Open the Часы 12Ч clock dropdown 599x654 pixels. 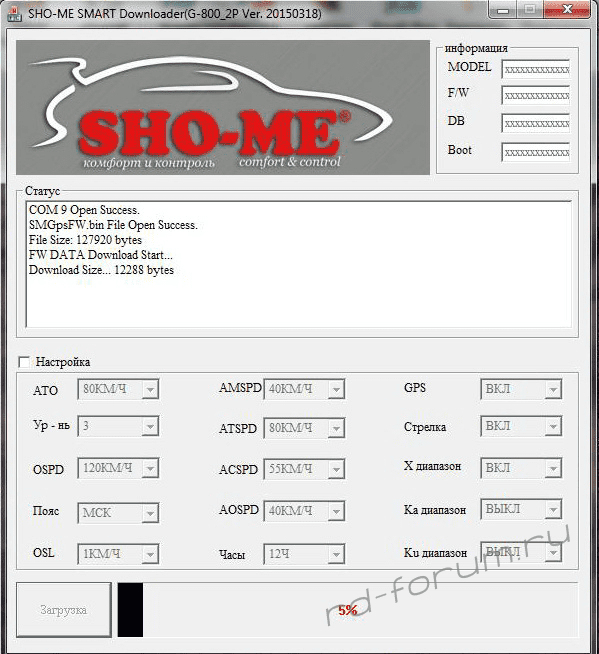tap(304, 554)
